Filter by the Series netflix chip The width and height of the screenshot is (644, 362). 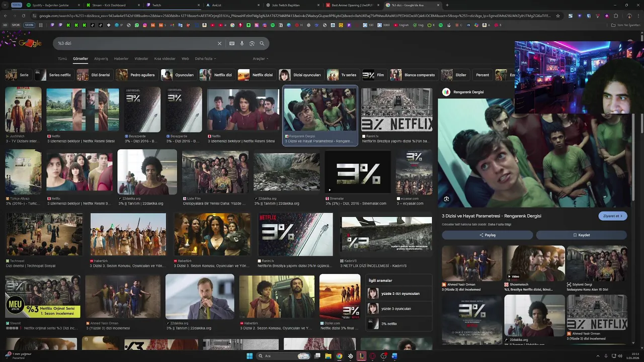pyautogui.click(x=53, y=75)
